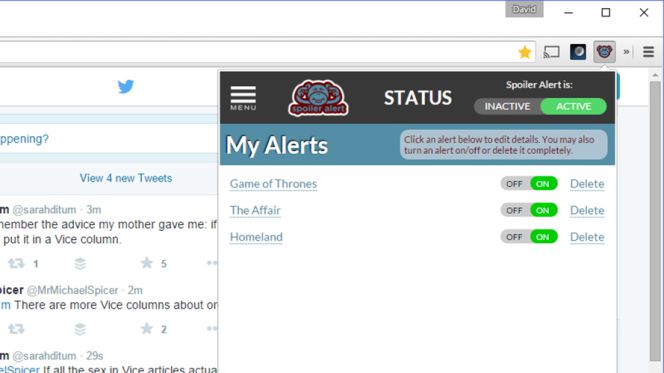Image resolution: width=664 pixels, height=373 pixels.
Task: Click the page vertical scrollbar
Action: coord(655,220)
